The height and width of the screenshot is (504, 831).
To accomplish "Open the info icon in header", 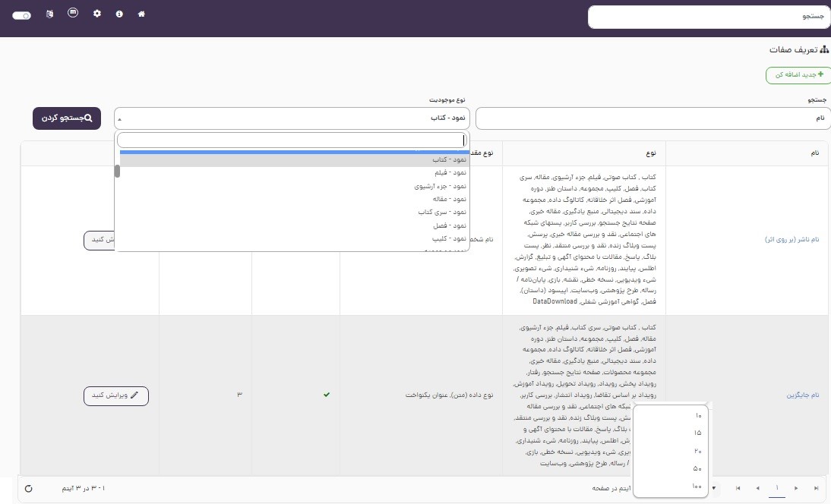I will (x=119, y=14).
